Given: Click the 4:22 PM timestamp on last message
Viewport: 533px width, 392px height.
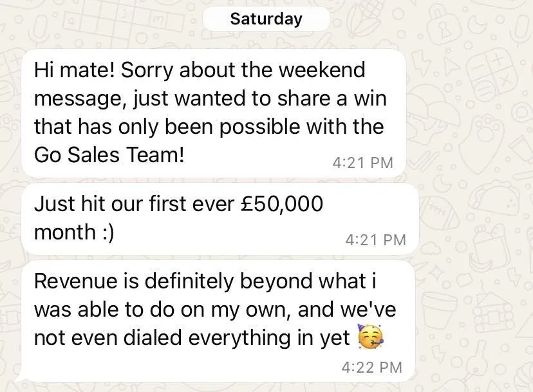Looking at the screenshot, I should [372, 368].
